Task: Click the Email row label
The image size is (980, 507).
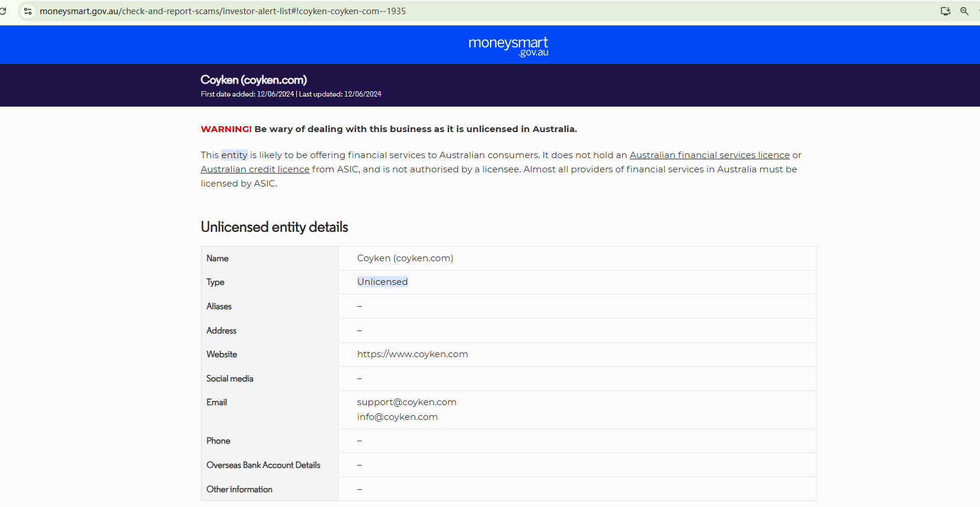Action: coord(217,402)
